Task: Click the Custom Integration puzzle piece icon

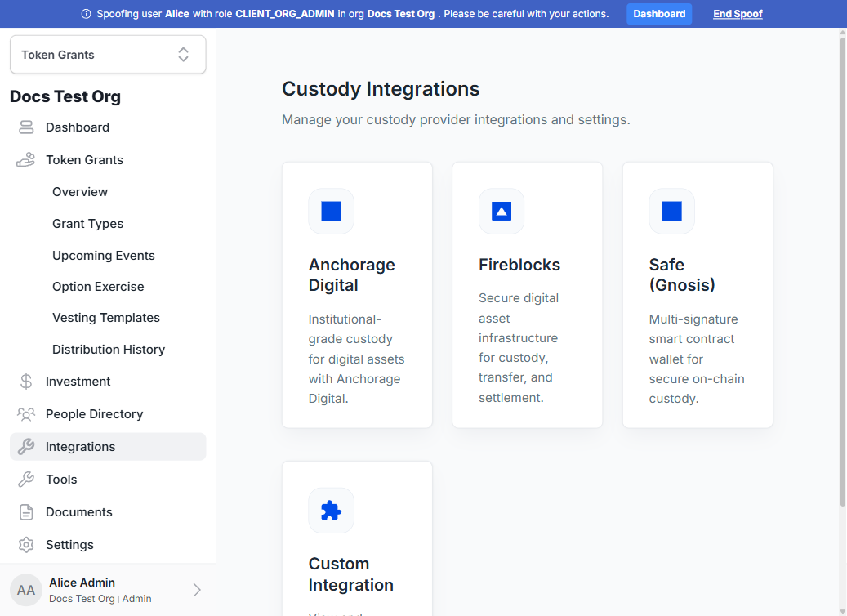Action: pyautogui.click(x=331, y=511)
